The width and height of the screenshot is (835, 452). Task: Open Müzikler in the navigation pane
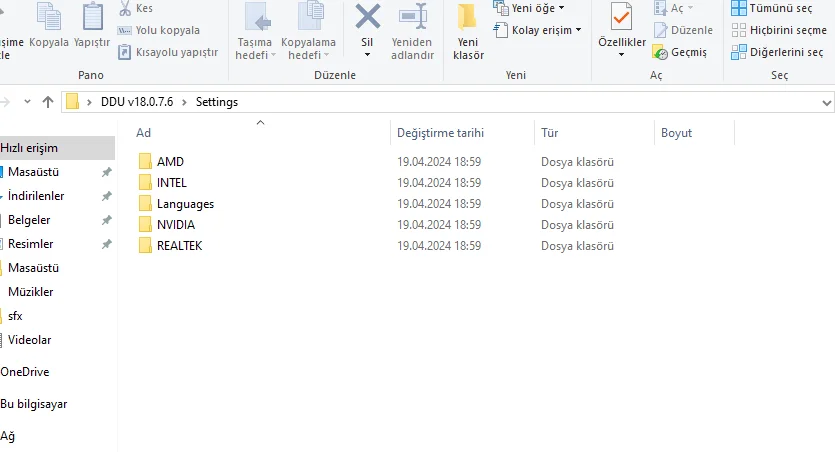[x=30, y=292]
